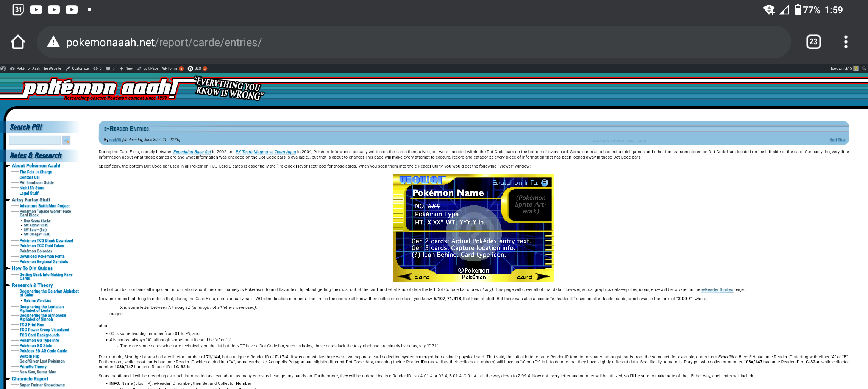This screenshot has height=389, width=868.
Task: Click the Pokémon Aaah! site logo
Action: [100, 89]
